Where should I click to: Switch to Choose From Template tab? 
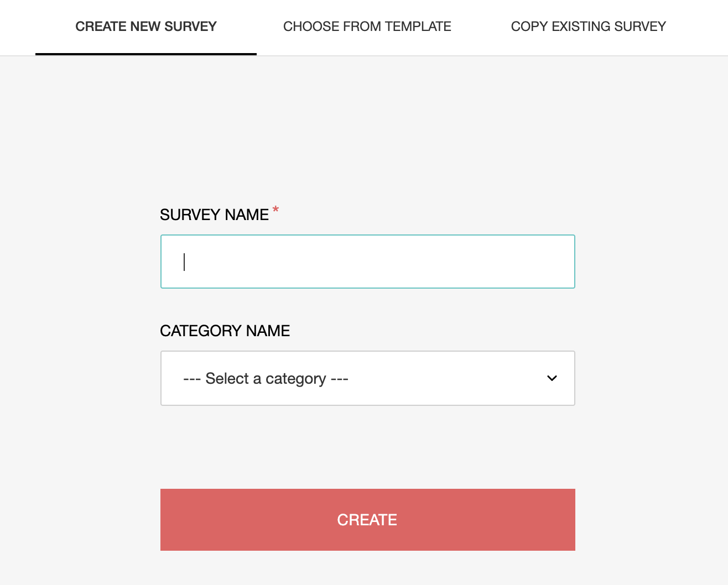(x=367, y=27)
